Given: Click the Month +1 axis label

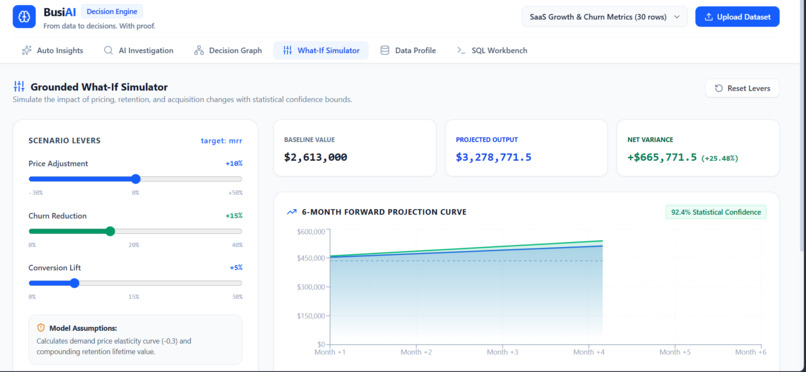Looking at the screenshot, I should pos(330,352).
